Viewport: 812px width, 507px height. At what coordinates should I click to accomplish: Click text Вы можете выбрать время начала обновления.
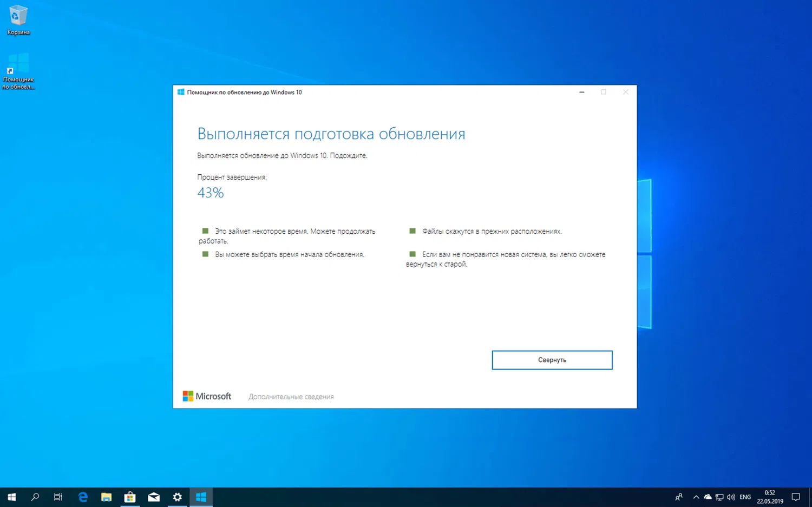coord(290,254)
